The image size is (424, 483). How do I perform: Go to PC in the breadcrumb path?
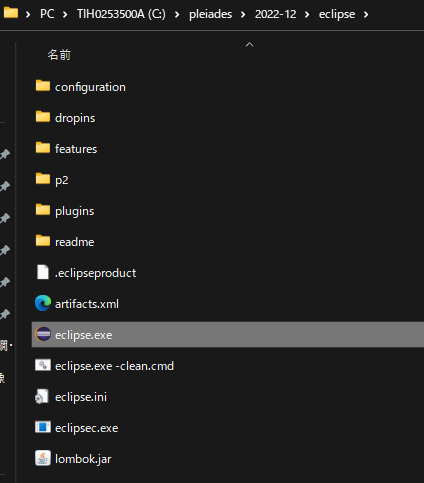tap(47, 14)
